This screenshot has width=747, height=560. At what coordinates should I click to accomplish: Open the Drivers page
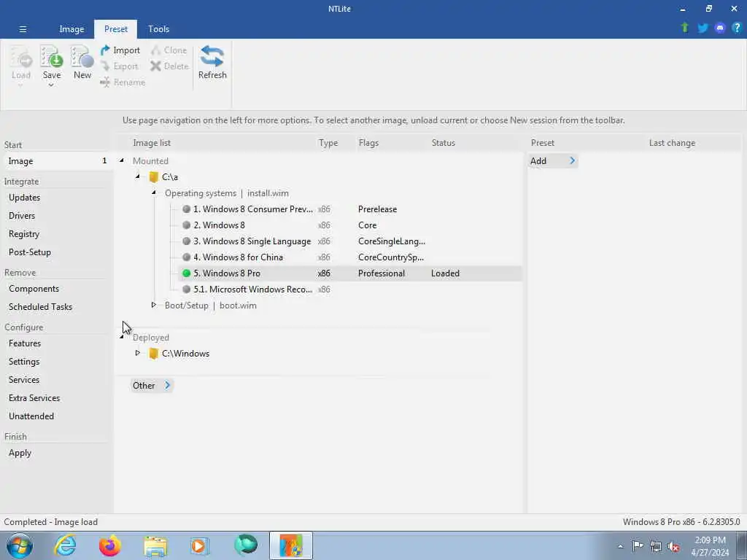[22, 216]
